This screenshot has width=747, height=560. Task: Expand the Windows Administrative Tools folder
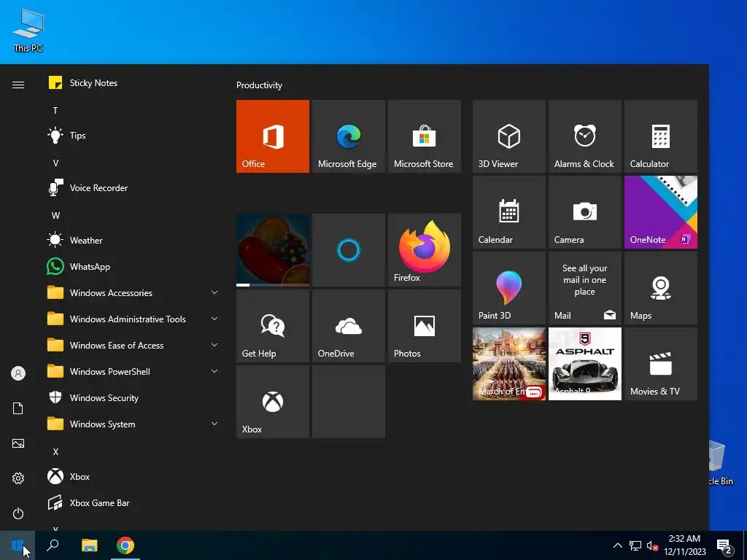click(133, 319)
